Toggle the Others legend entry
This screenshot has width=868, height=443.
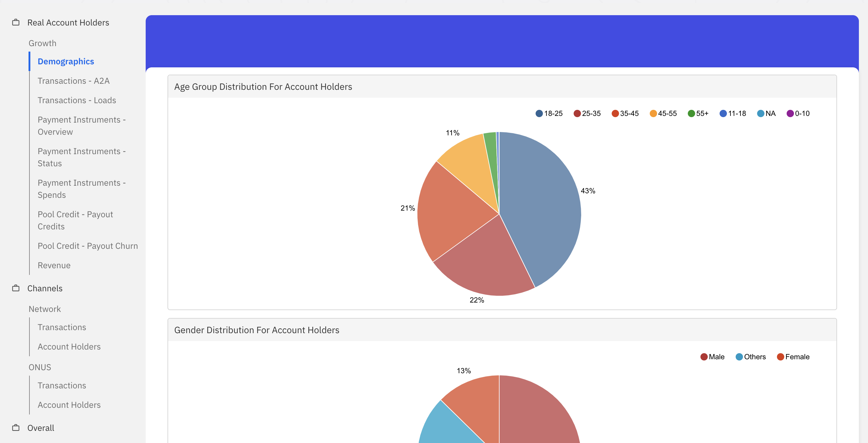751,357
